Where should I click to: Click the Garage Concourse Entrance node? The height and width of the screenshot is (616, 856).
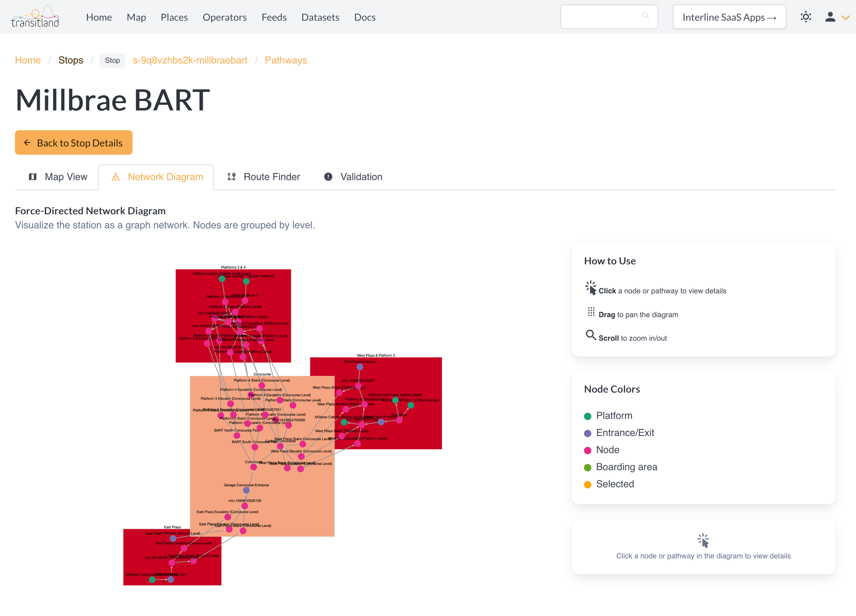point(246,490)
